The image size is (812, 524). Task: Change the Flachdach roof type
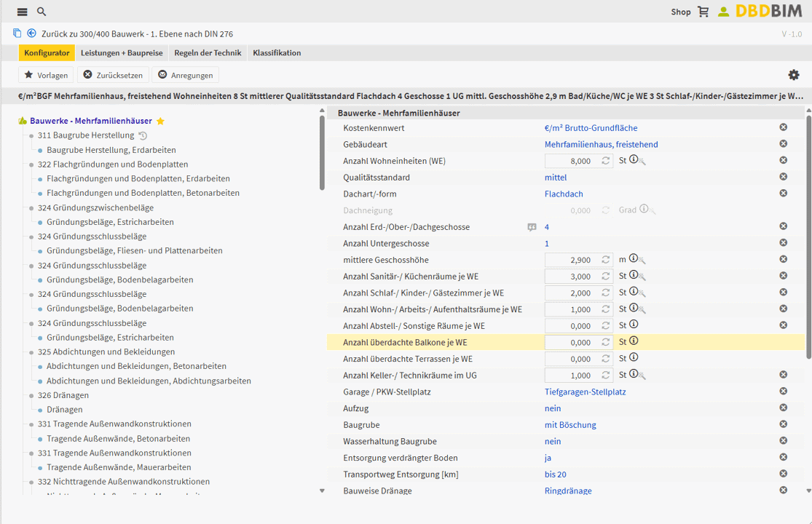tap(564, 194)
